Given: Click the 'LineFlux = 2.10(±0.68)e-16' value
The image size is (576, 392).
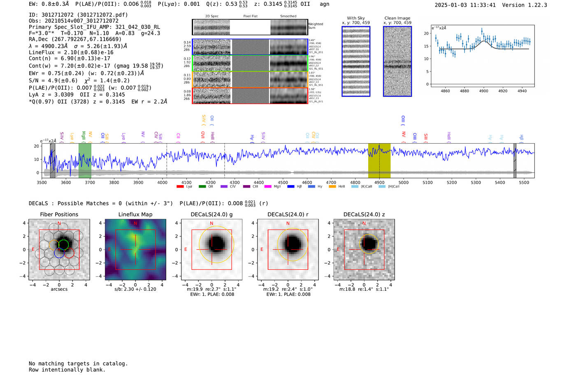Looking at the screenshot, I should point(71,53).
